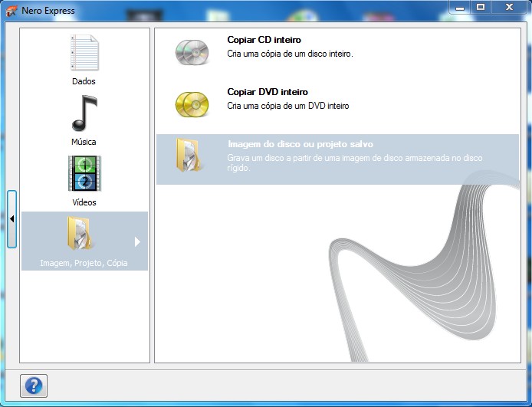Click the white arrow beside Imagem, Projeto, Cópia

[137, 241]
